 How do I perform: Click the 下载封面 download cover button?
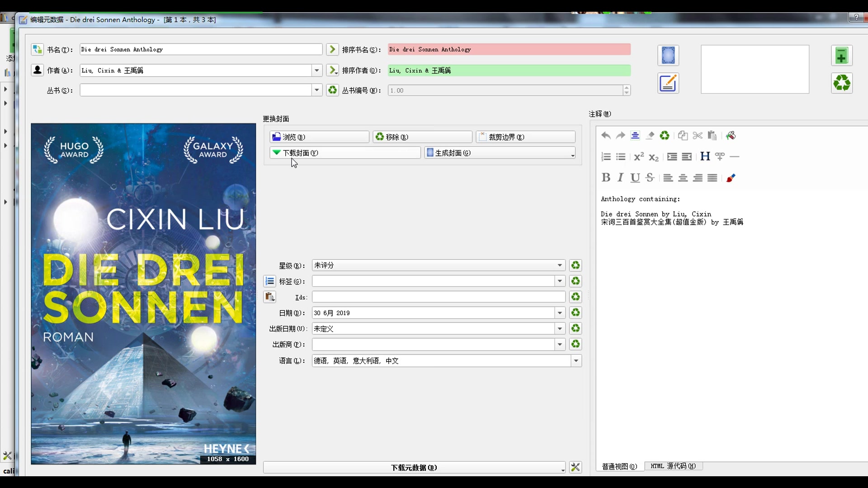tap(345, 153)
